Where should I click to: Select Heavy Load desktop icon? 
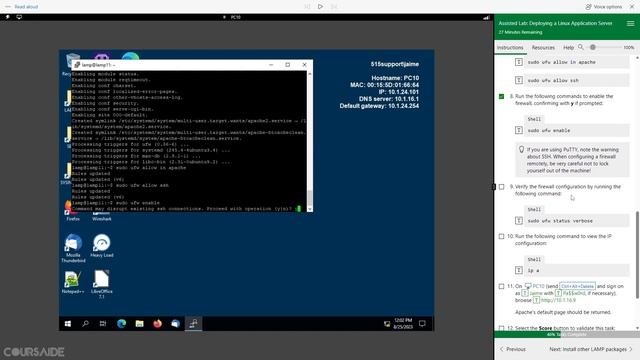click(x=102, y=246)
